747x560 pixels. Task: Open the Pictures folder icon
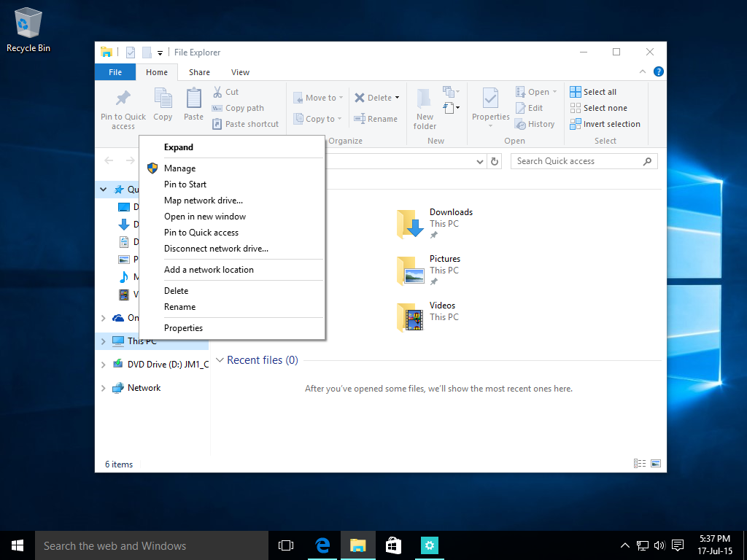tap(410, 270)
